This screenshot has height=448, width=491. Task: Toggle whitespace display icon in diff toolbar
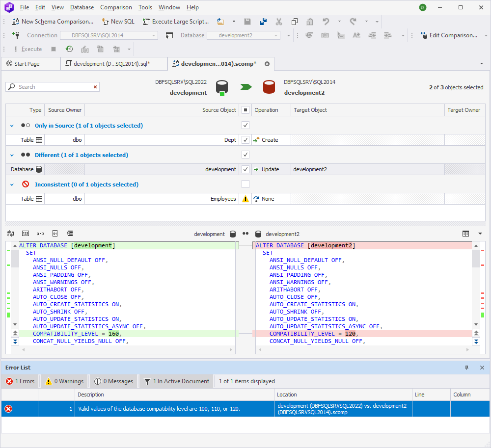(11, 234)
